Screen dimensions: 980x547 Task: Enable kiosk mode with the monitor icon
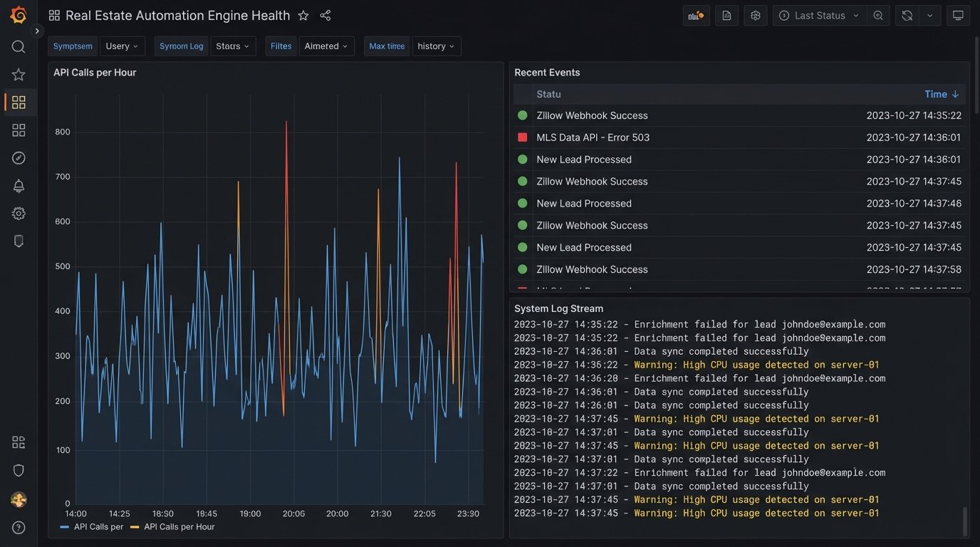(x=958, y=15)
